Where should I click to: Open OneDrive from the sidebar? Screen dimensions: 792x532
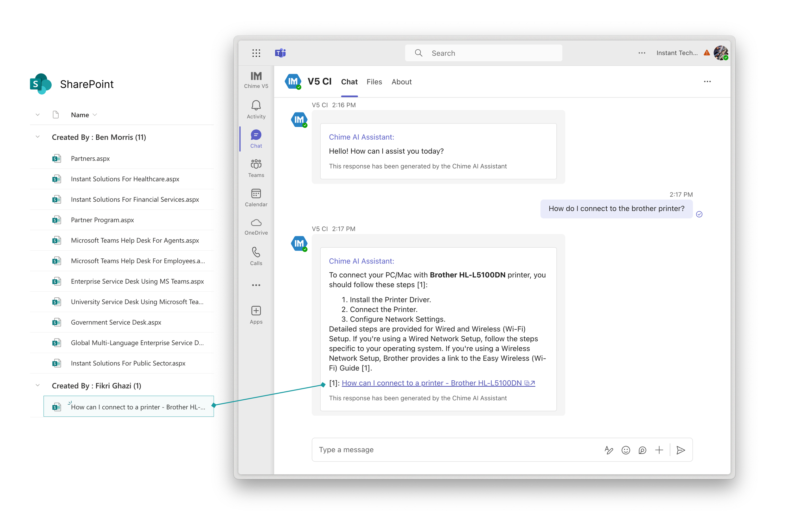256,226
